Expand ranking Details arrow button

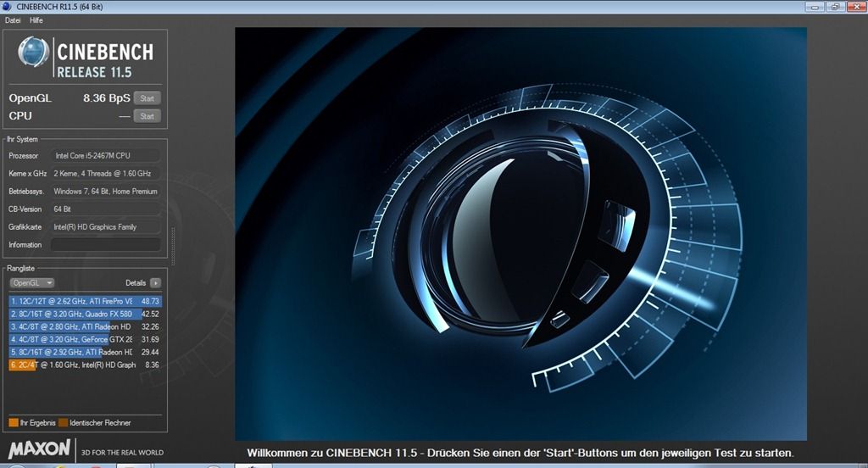(156, 283)
